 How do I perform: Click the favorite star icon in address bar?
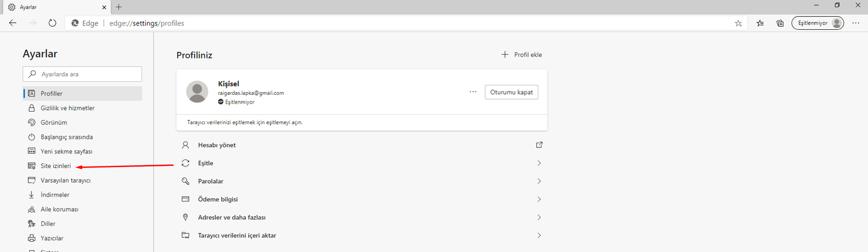point(738,23)
